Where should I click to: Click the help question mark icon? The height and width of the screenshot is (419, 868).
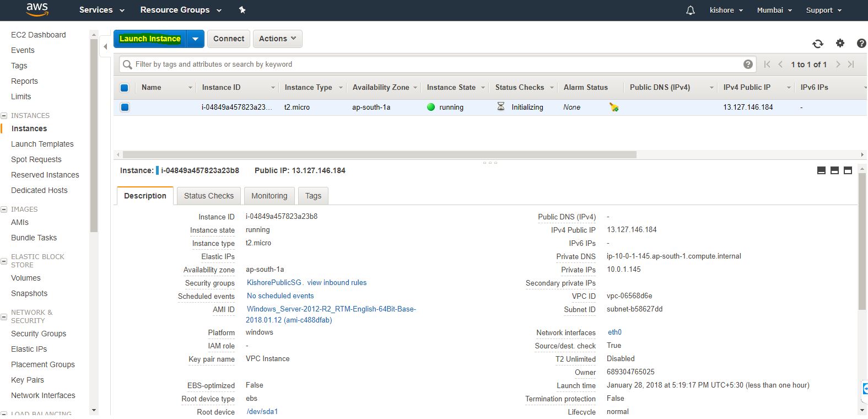click(861, 43)
